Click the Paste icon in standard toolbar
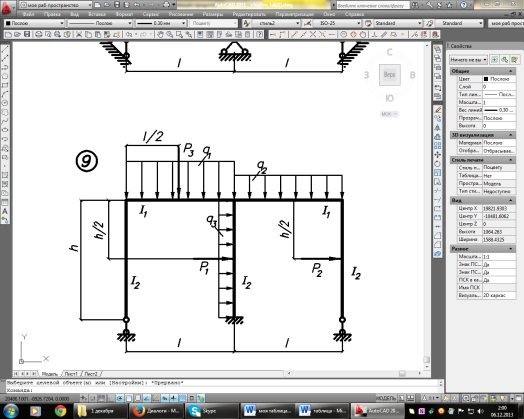524x419 pixels. pos(98,34)
